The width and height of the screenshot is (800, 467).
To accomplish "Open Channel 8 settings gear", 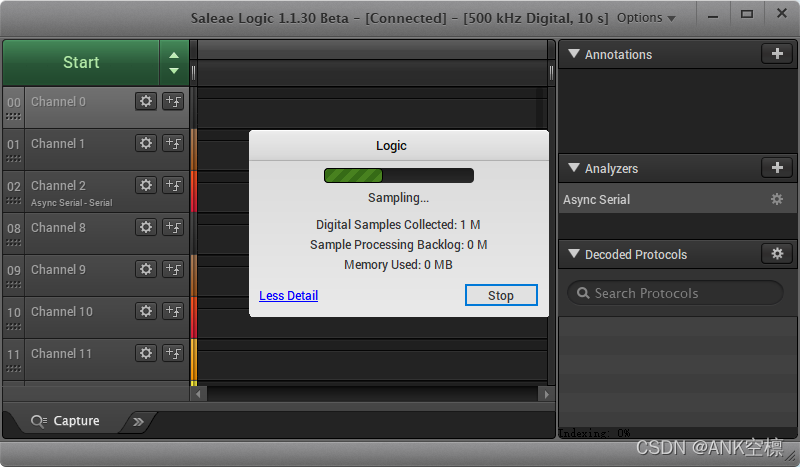I will pyautogui.click(x=146, y=227).
